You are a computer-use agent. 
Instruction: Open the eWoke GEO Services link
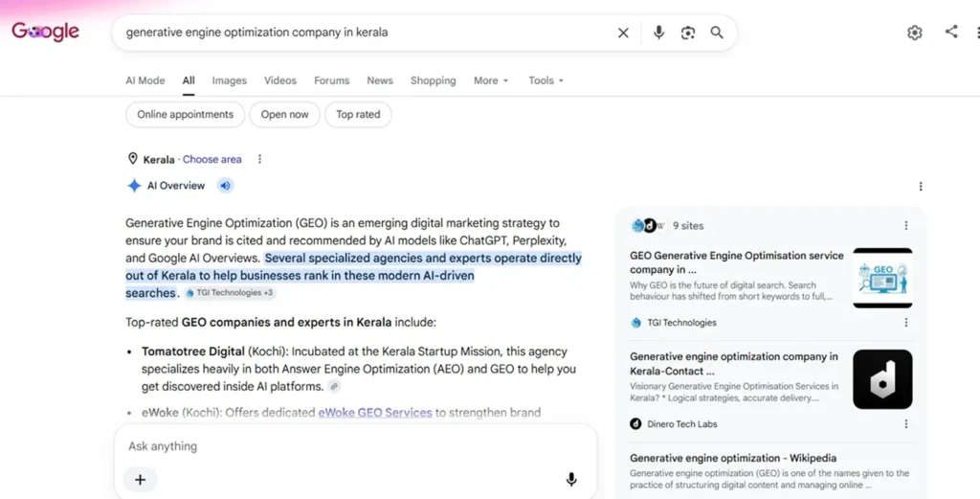[375, 413]
